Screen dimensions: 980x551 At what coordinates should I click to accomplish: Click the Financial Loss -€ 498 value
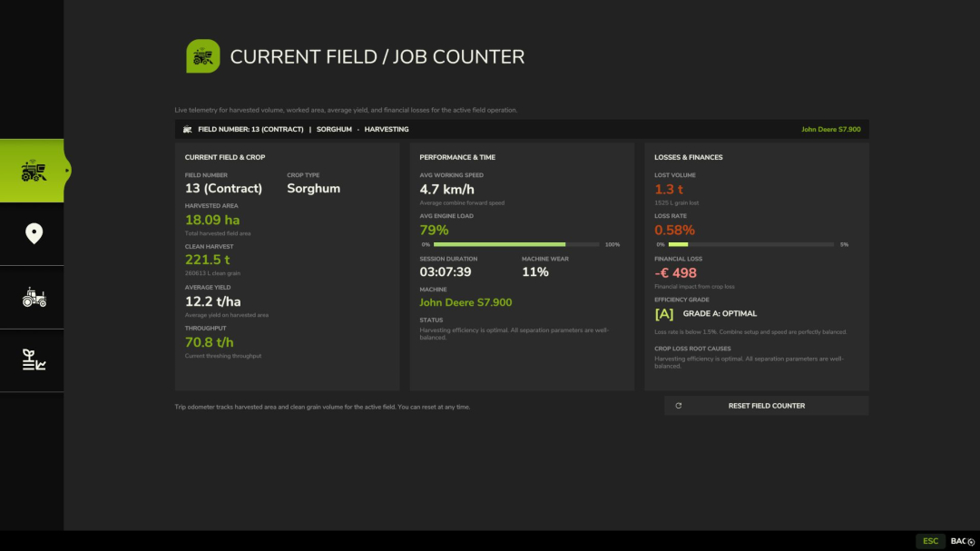[x=676, y=273]
